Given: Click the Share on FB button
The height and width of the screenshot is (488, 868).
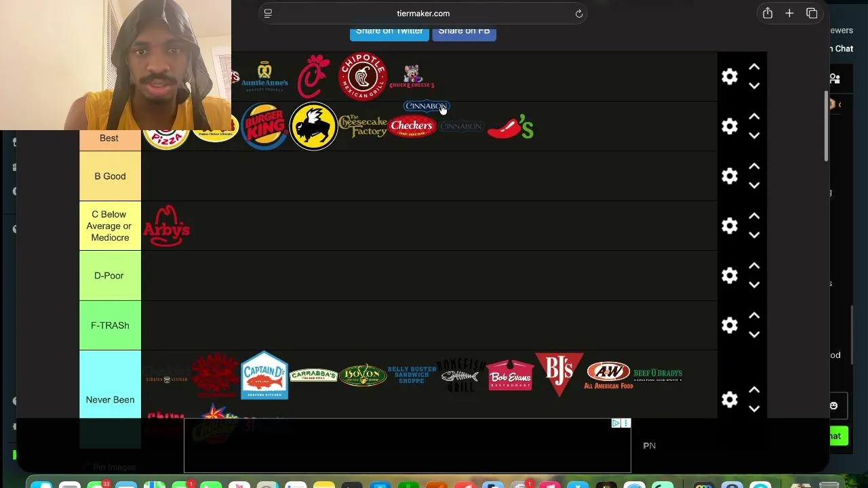Looking at the screenshot, I should pos(465,31).
